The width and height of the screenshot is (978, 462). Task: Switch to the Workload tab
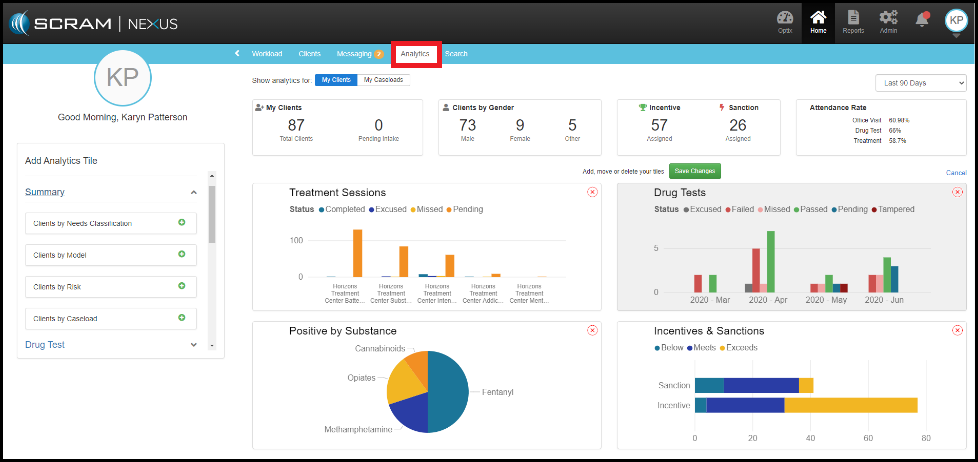pos(266,54)
